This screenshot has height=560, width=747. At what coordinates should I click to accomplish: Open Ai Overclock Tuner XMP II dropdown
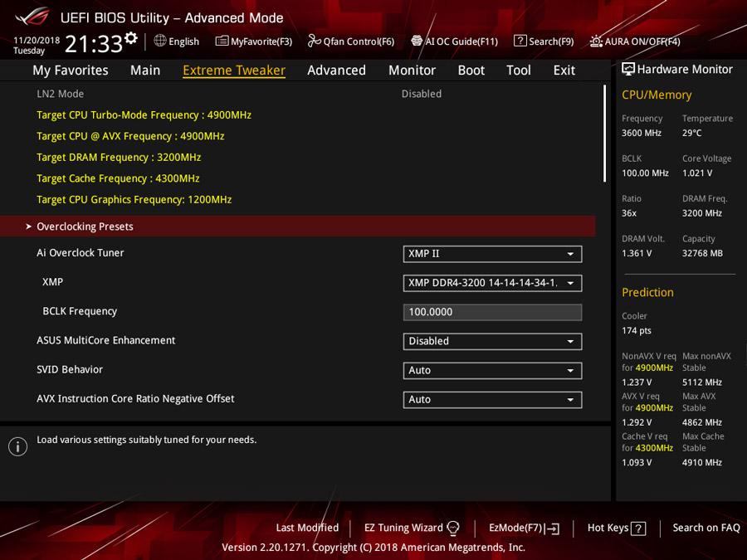[x=492, y=254]
